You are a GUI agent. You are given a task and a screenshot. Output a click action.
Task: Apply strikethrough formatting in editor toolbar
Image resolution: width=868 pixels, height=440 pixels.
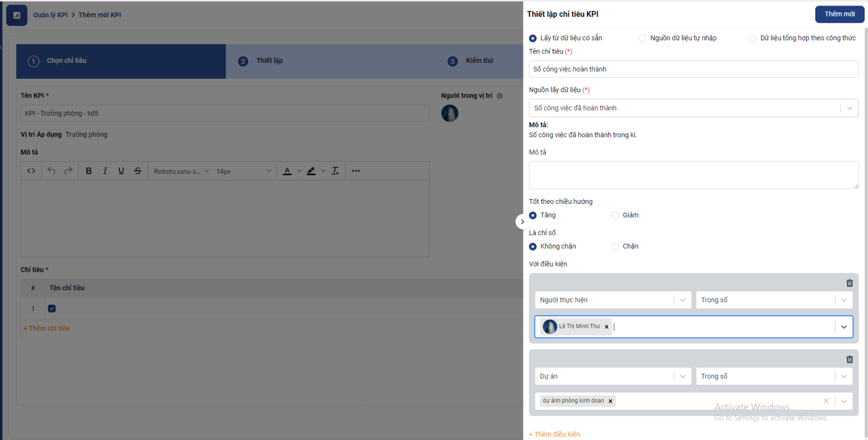[138, 171]
